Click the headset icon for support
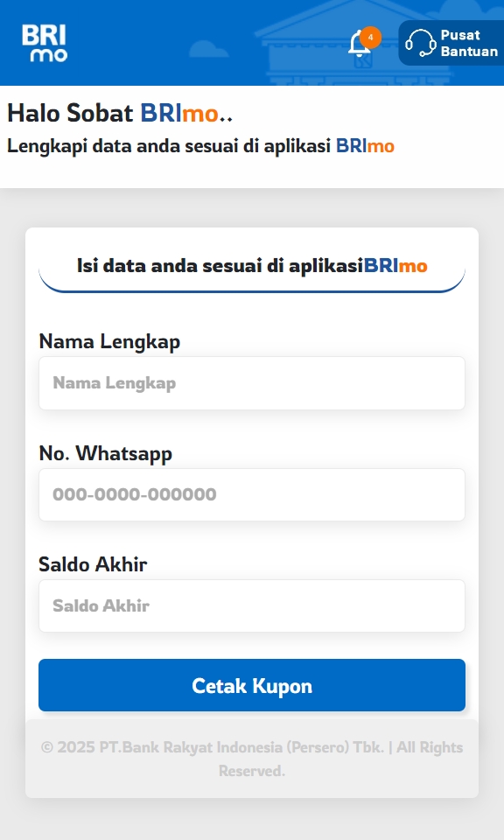 pos(421,43)
